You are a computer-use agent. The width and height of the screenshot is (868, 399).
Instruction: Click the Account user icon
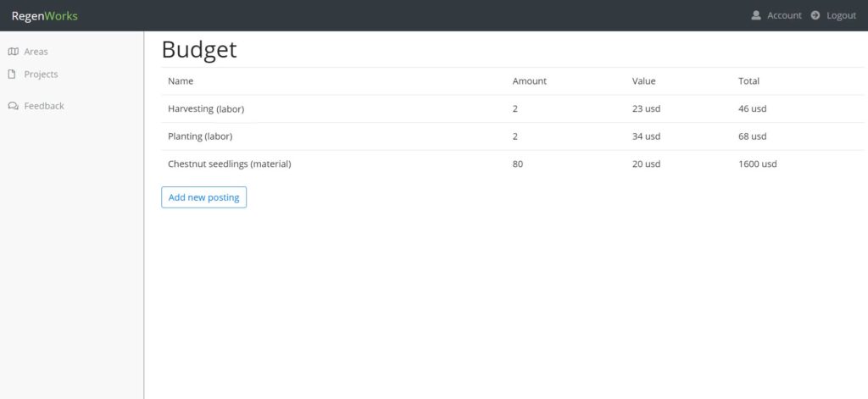tap(756, 15)
